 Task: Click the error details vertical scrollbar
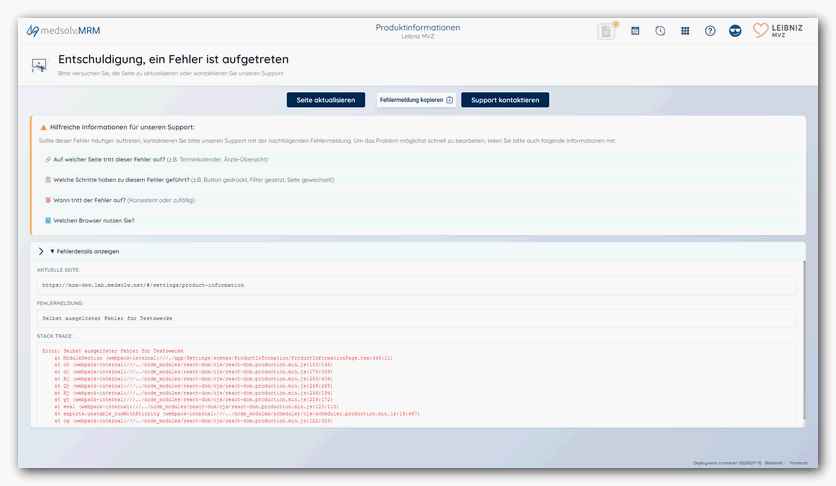click(x=802, y=340)
